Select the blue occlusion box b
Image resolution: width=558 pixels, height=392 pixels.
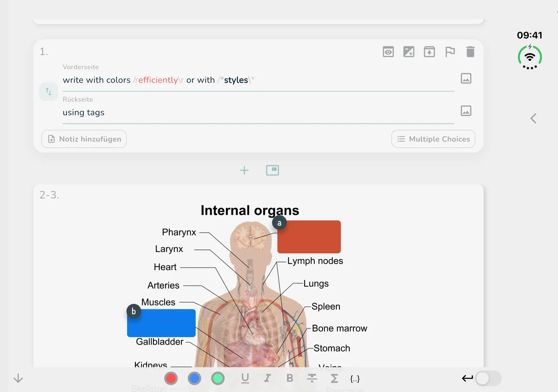tap(161, 323)
